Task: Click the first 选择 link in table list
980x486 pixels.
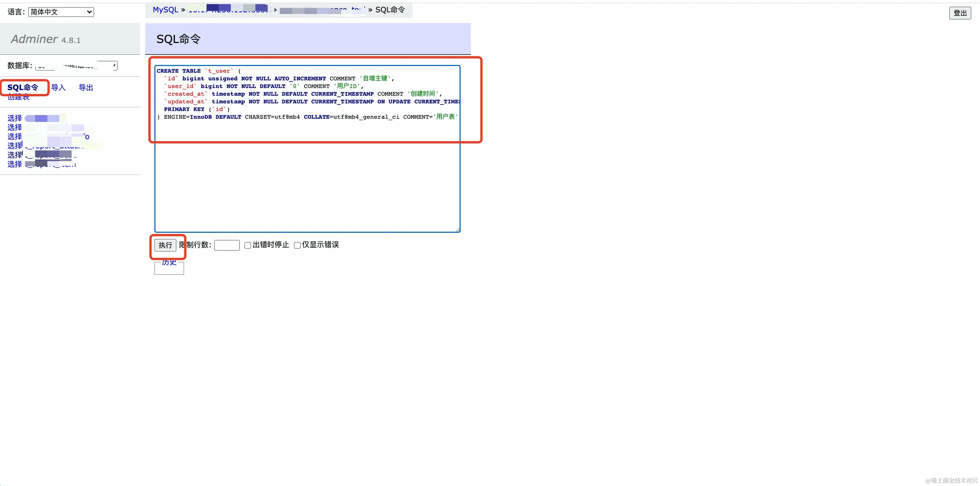Action: click(14, 118)
